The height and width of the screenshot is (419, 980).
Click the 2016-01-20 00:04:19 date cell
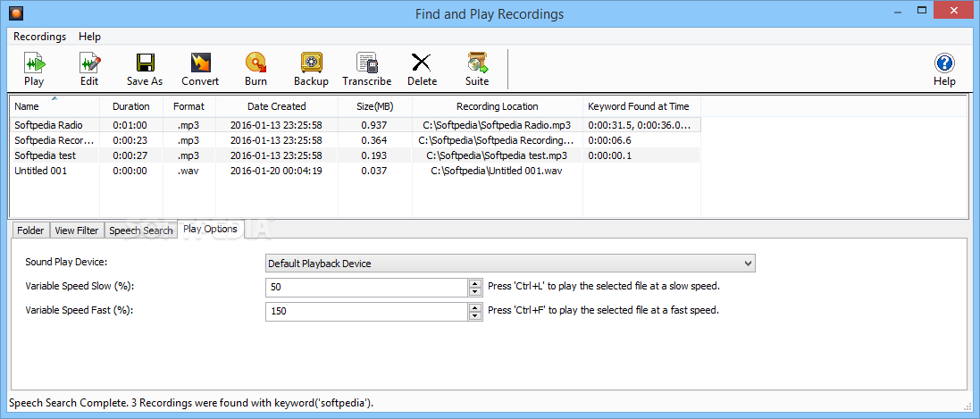coord(276,171)
